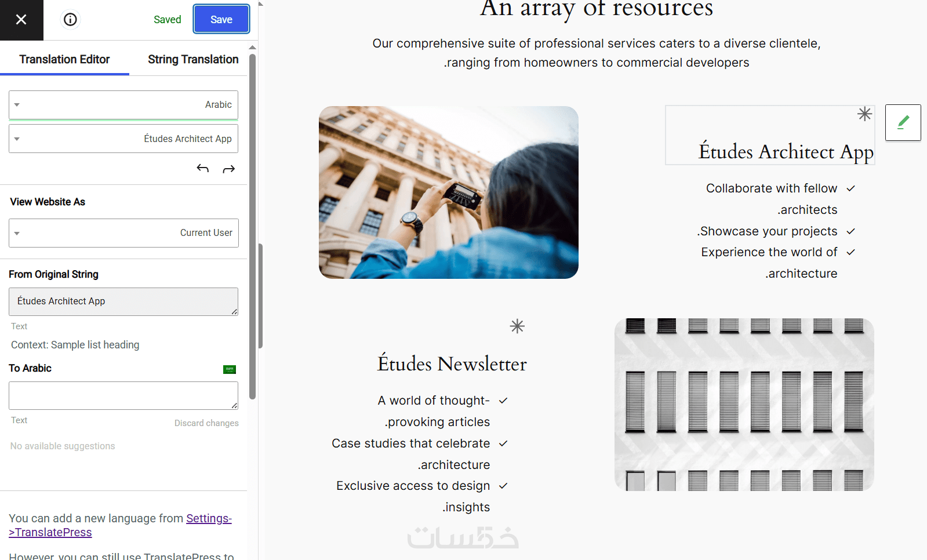Click the sidebar vertical scrollbar thumb
The height and width of the screenshot is (560, 927).
click(252, 226)
